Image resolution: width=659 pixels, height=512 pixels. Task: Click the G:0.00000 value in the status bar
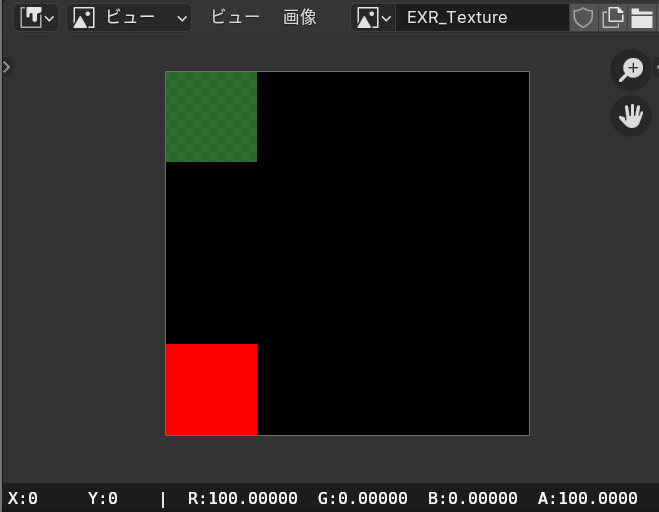pyautogui.click(x=363, y=499)
